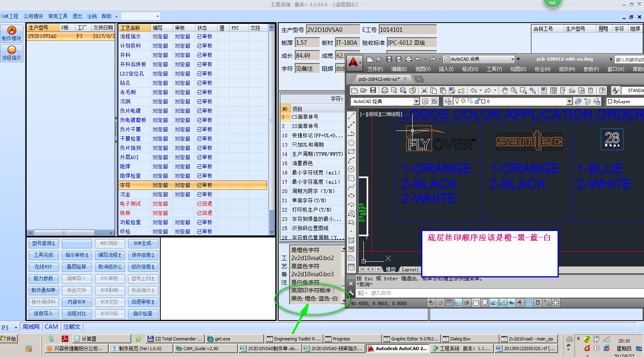The height and width of the screenshot is (357, 644).
Task: Open 计算器 from the taskbar
Action: point(102,339)
